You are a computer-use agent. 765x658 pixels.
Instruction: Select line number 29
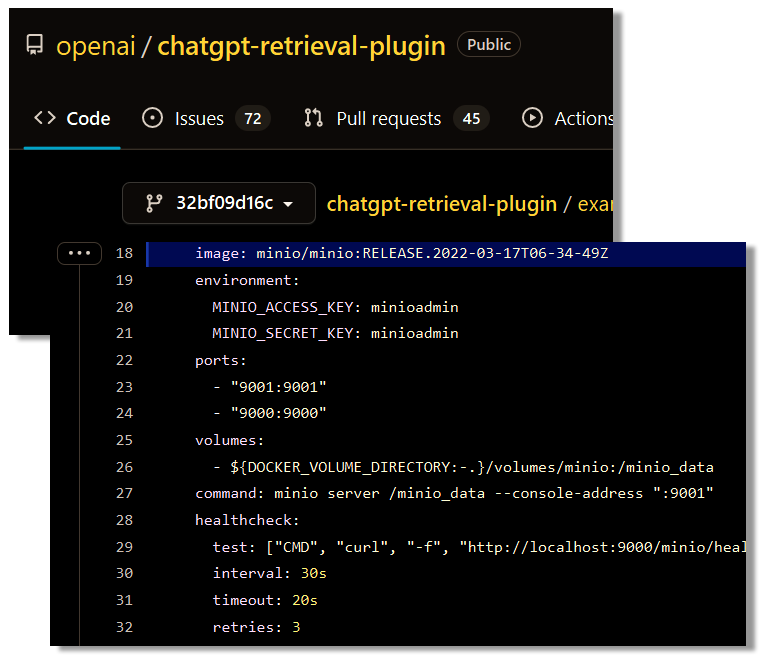pyautogui.click(x=124, y=547)
